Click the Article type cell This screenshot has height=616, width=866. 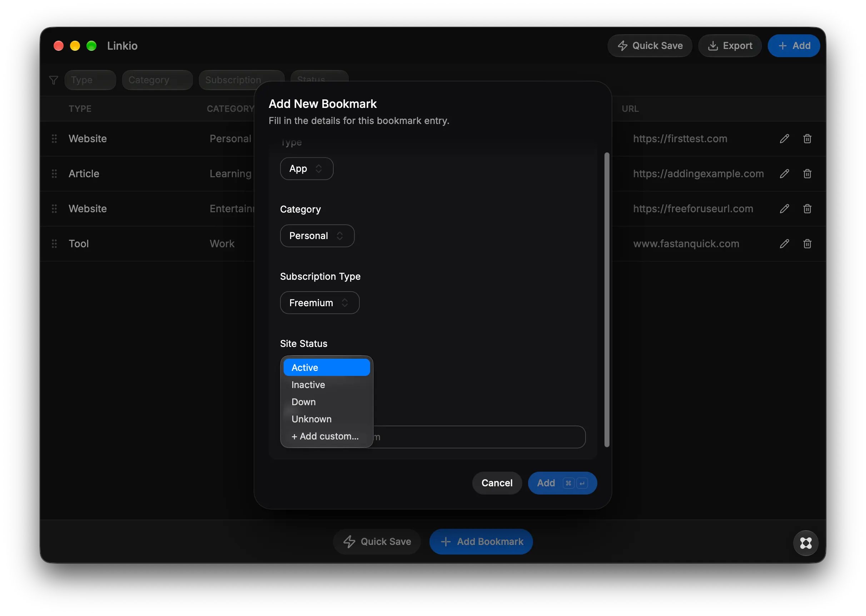pyautogui.click(x=84, y=174)
